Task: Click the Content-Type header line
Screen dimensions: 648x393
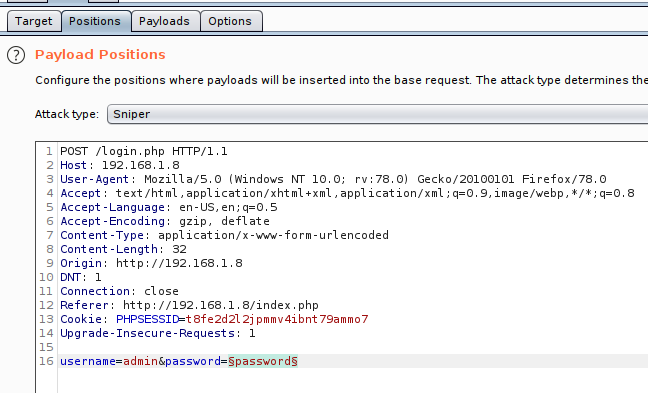Action: (224, 236)
